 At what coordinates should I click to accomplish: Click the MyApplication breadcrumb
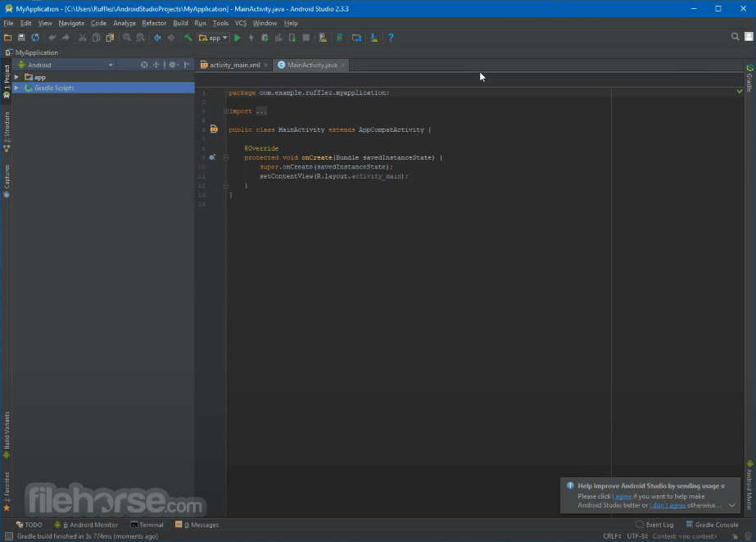coord(32,52)
